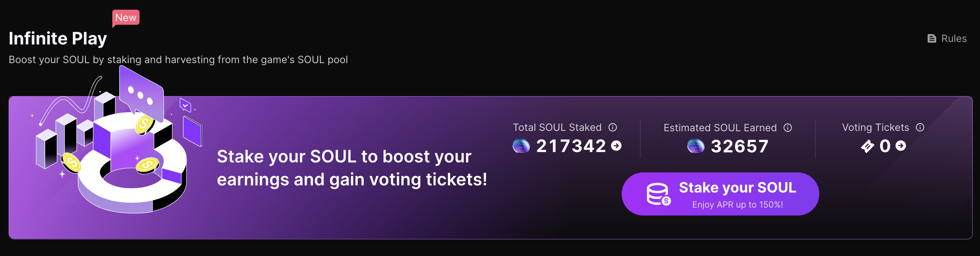Viewport: 980px width, 256px height.
Task: Open the Rules document icon
Action: tap(932, 38)
